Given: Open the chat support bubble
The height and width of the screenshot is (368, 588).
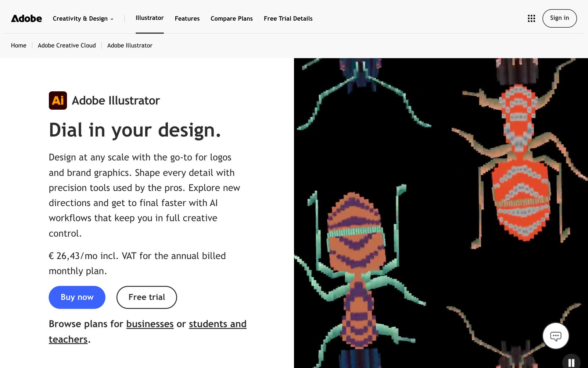Looking at the screenshot, I should coord(556,336).
